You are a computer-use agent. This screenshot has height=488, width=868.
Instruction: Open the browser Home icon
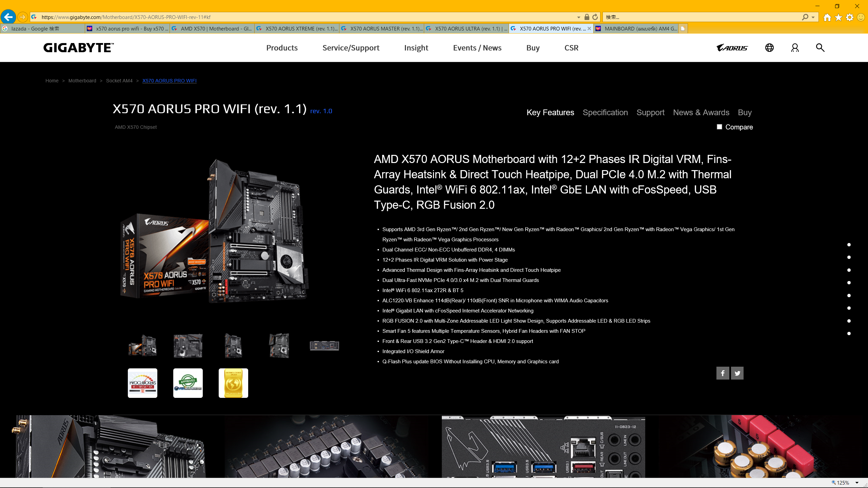point(827,17)
